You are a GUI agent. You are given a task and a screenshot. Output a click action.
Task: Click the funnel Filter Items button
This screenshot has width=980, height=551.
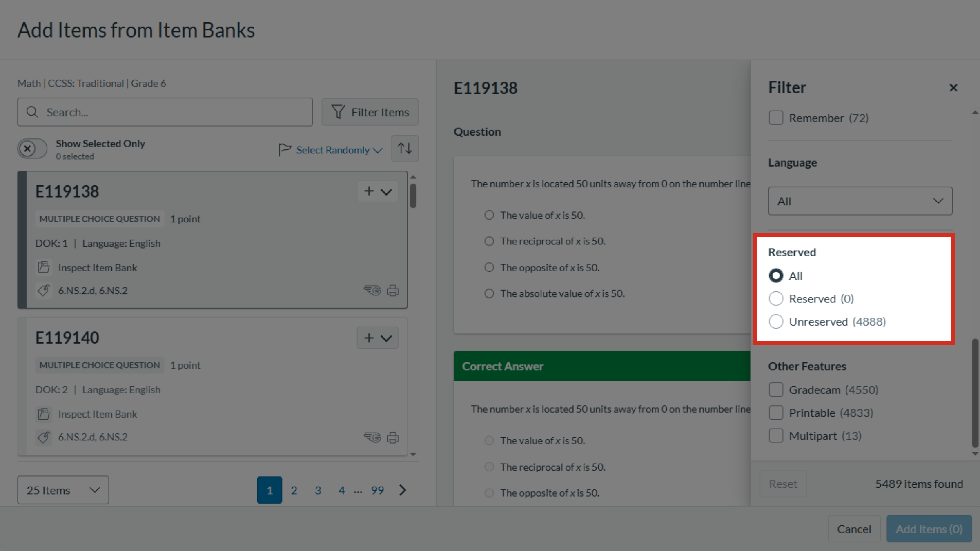point(370,112)
